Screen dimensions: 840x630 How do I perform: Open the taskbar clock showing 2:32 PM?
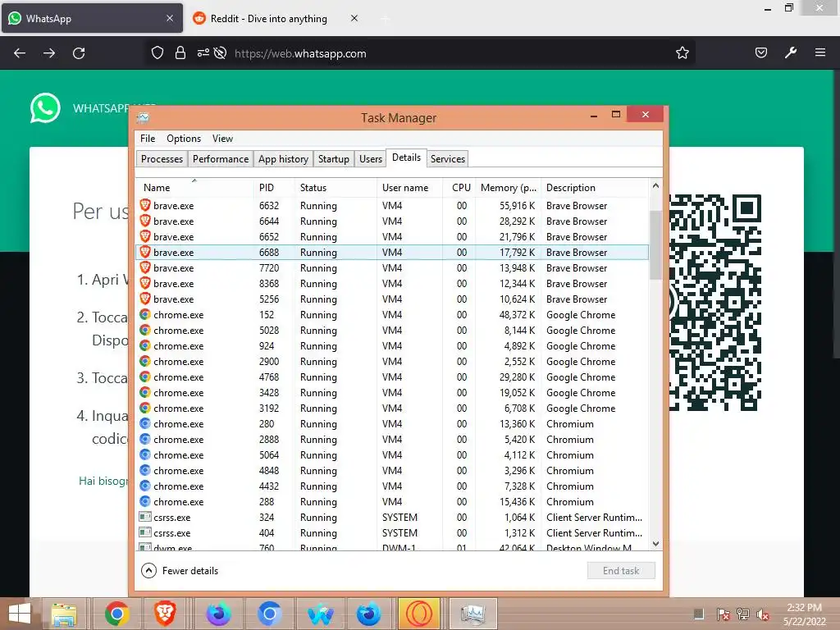[804, 614]
